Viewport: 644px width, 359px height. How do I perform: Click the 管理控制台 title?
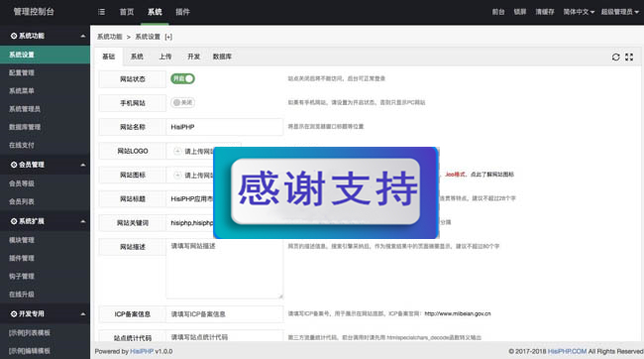click(x=34, y=12)
